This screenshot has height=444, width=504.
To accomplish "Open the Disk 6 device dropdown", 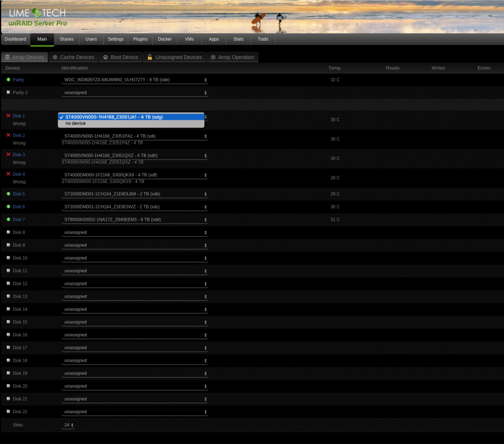I will (134, 207).
